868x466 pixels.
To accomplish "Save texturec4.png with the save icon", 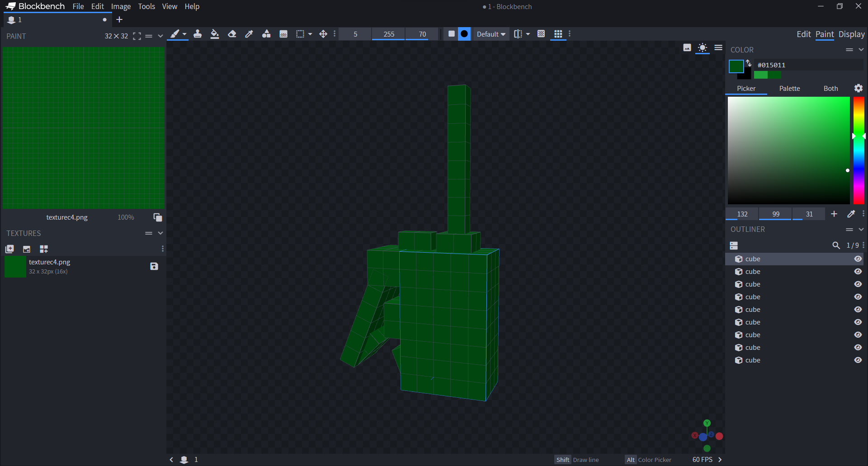I will [x=154, y=266].
